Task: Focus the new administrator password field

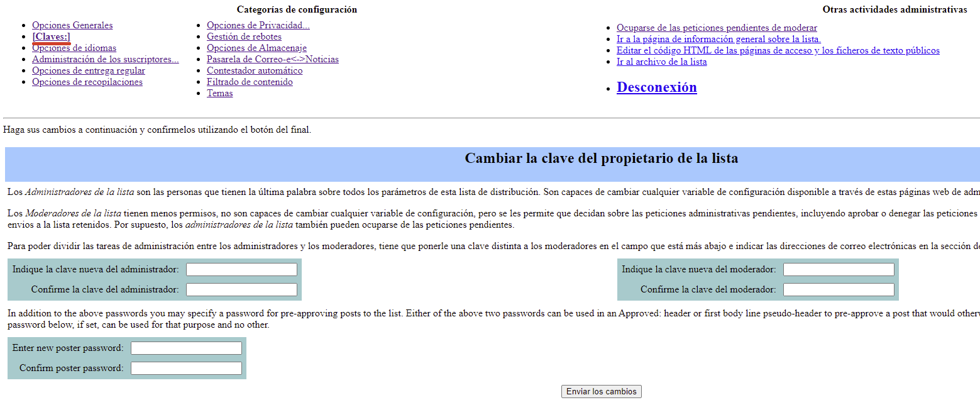Action: pos(241,270)
